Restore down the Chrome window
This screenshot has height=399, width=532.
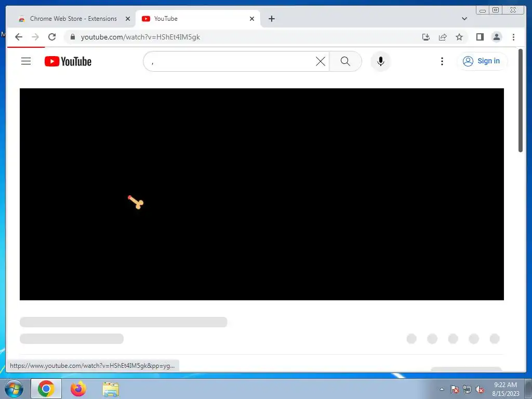click(495, 10)
